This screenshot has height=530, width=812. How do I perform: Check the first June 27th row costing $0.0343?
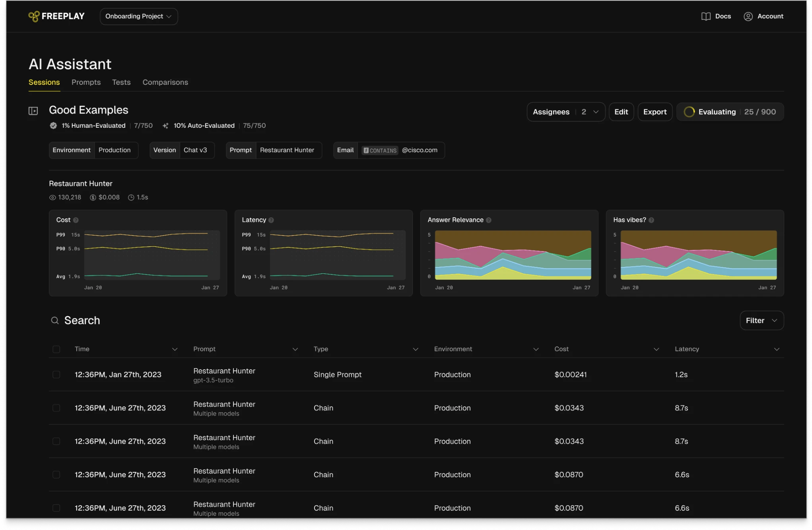click(x=56, y=408)
